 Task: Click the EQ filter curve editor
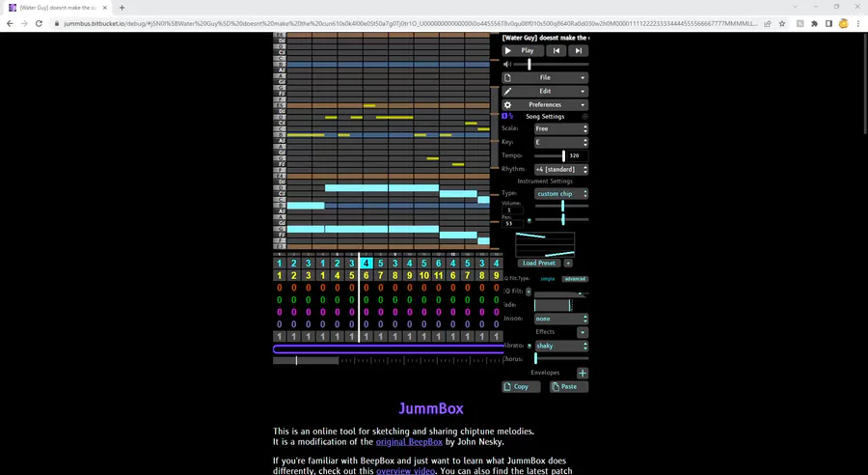[x=560, y=293]
